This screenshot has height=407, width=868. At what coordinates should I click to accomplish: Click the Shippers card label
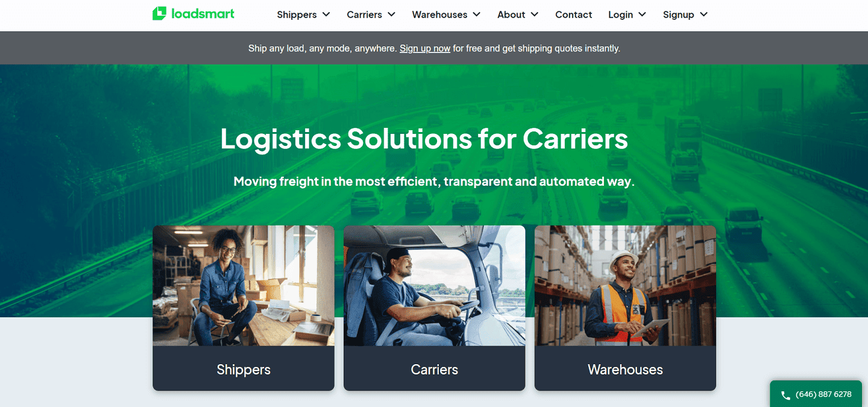pos(244,369)
